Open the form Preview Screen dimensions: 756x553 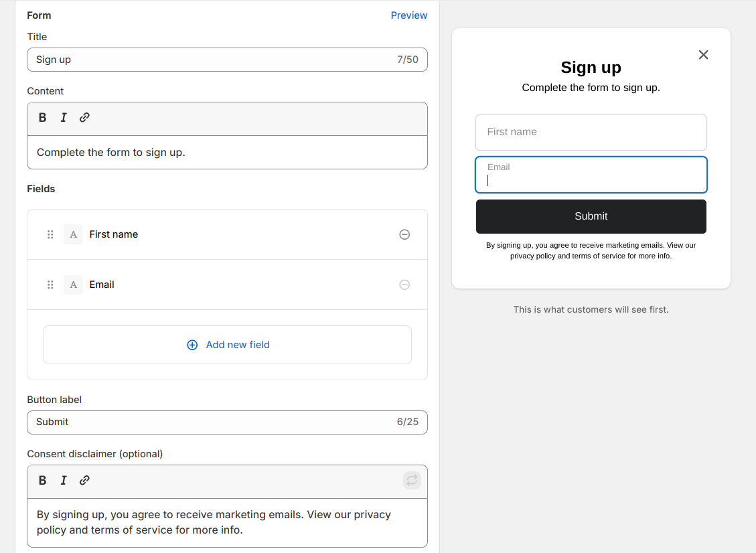pos(408,15)
